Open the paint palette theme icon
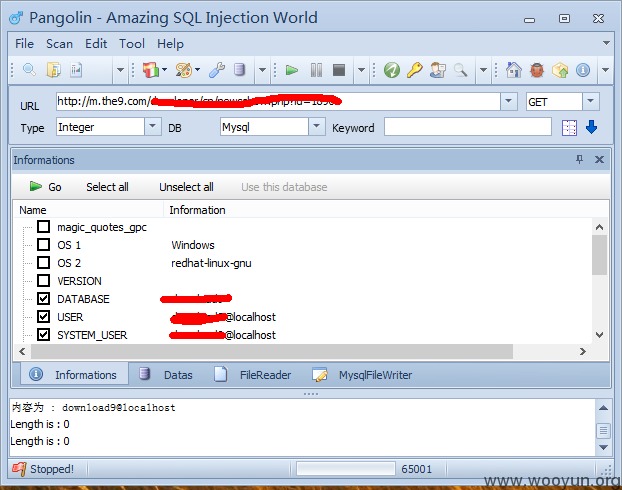This screenshot has width=622, height=490. tap(184, 70)
